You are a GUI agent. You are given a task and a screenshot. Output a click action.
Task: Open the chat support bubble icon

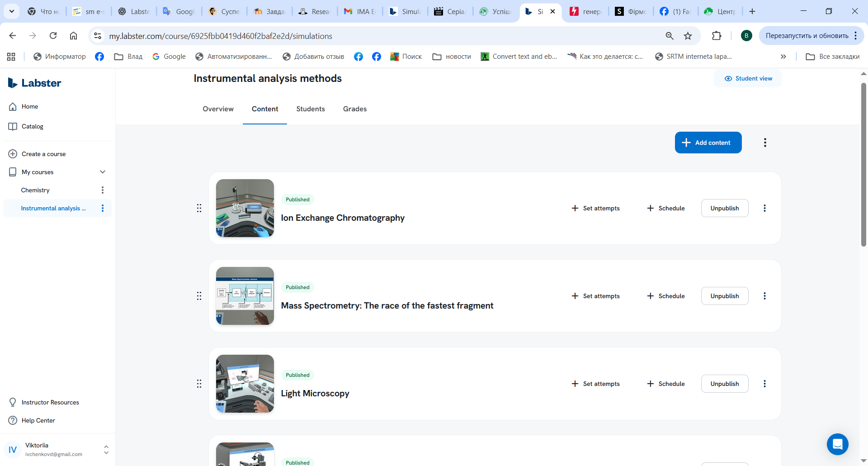pos(837,444)
